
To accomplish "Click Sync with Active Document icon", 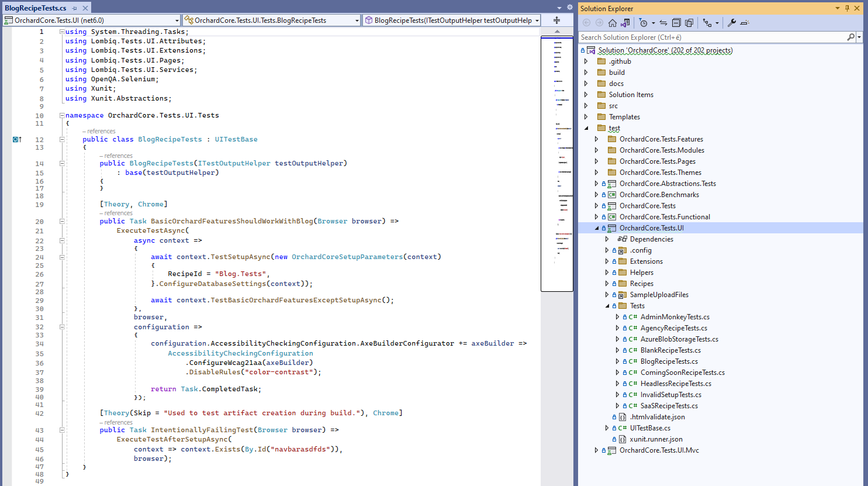I will click(663, 23).
